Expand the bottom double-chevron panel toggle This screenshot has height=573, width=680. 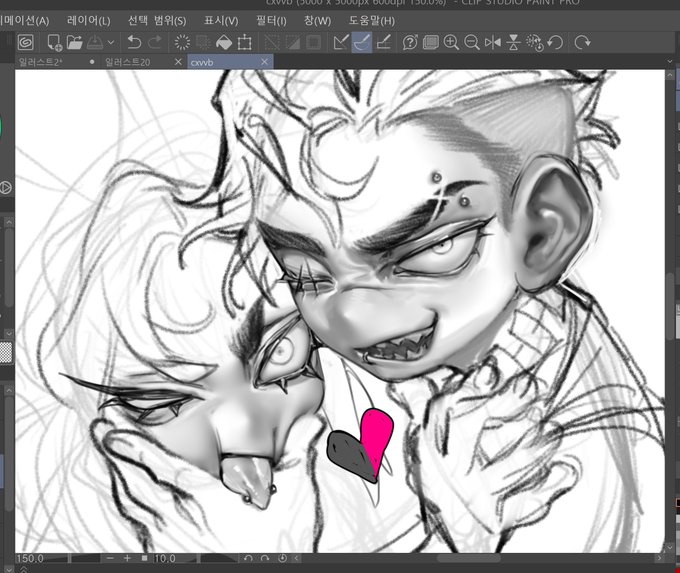click(24, 569)
